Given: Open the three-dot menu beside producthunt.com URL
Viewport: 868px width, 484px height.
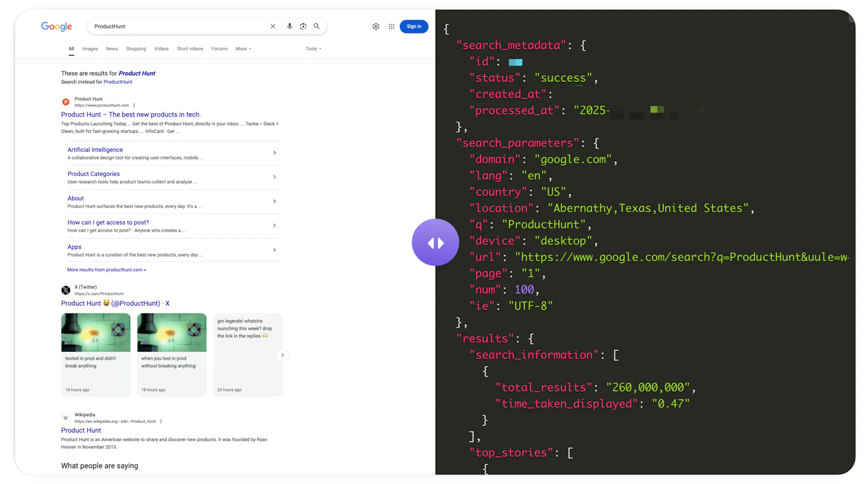Looking at the screenshot, I should point(134,105).
